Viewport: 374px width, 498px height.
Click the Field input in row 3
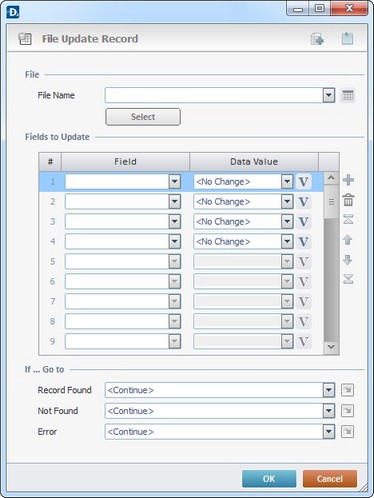coord(117,222)
